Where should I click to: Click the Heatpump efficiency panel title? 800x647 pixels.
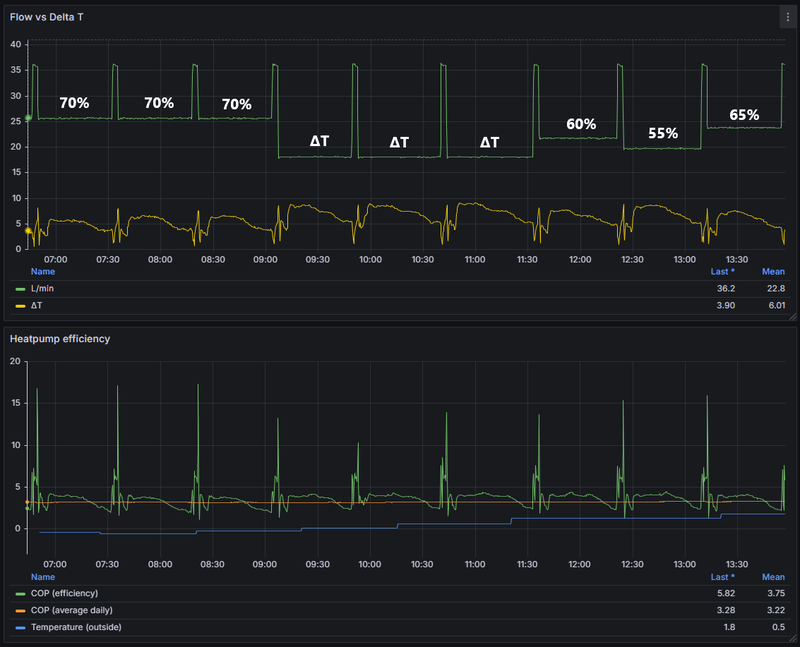click(60, 338)
